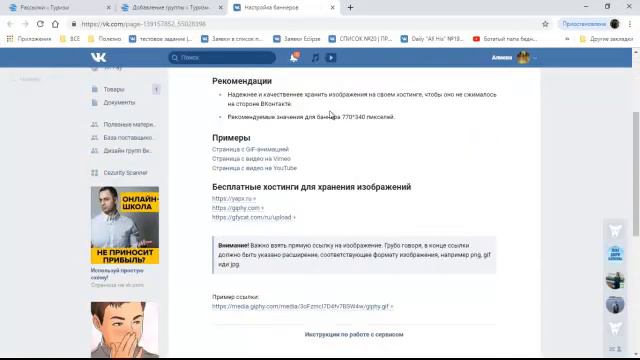Open the Онлайн-школа ad banner

pyautogui.click(x=125, y=225)
